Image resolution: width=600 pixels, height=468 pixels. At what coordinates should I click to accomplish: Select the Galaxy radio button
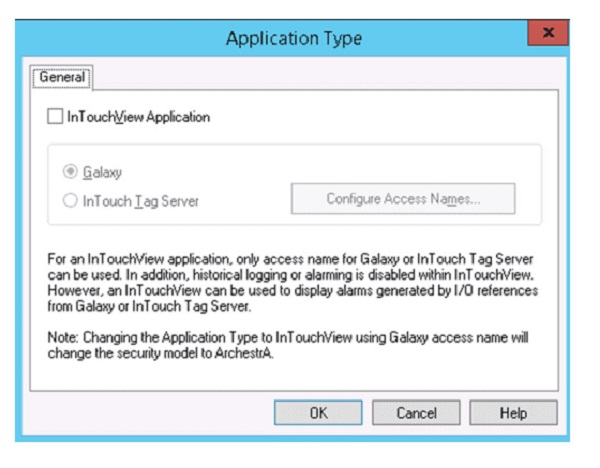(69, 172)
